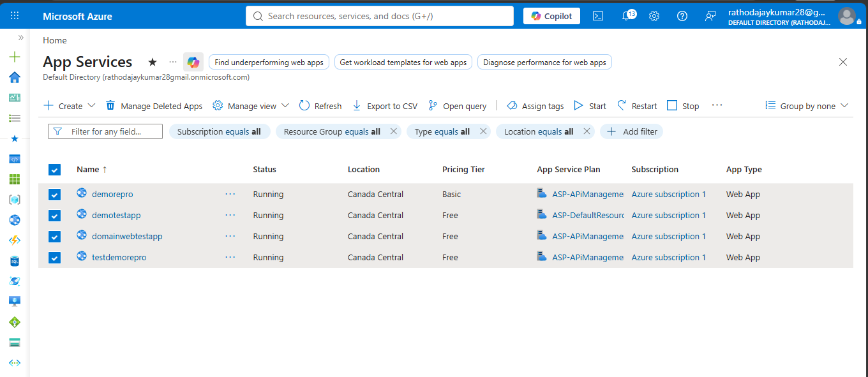Open the feedback icon in top bar
This screenshot has width=868, height=377.
click(x=710, y=16)
